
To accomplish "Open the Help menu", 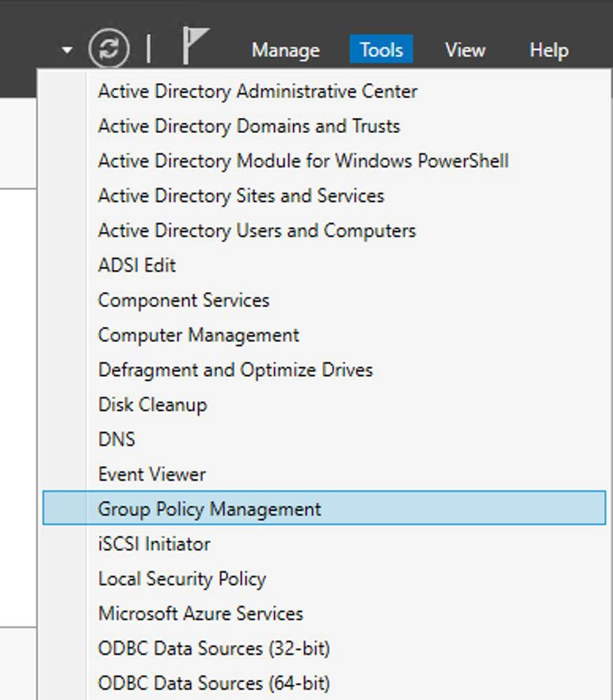I will (549, 50).
